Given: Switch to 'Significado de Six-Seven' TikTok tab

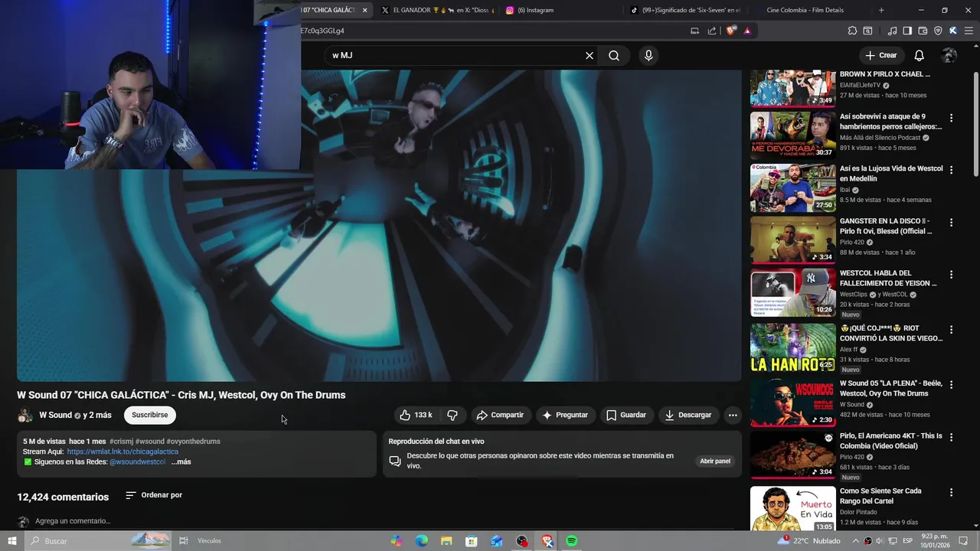Looking at the screenshot, I should pos(685,10).
